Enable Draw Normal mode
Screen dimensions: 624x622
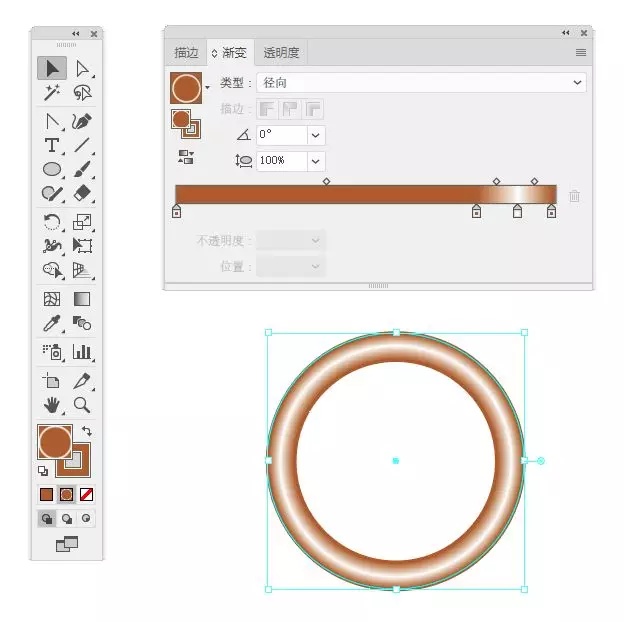[x=47, y=519]
